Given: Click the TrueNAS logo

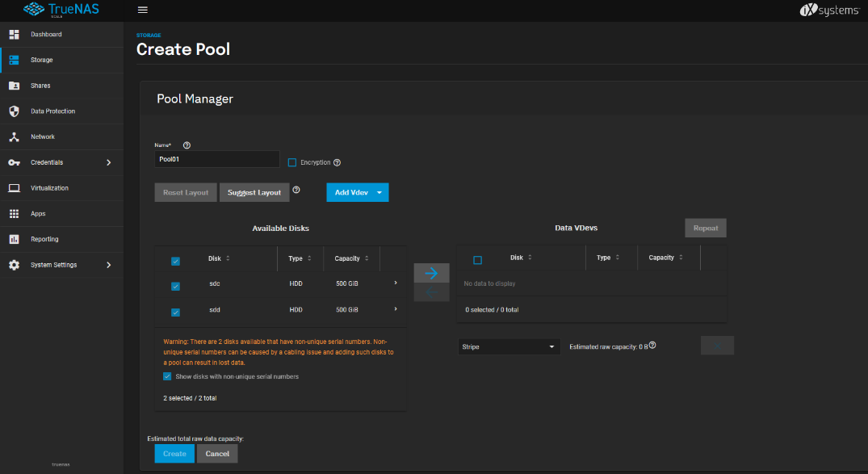Looking at the screenshot, I should [x=61, y=10].
